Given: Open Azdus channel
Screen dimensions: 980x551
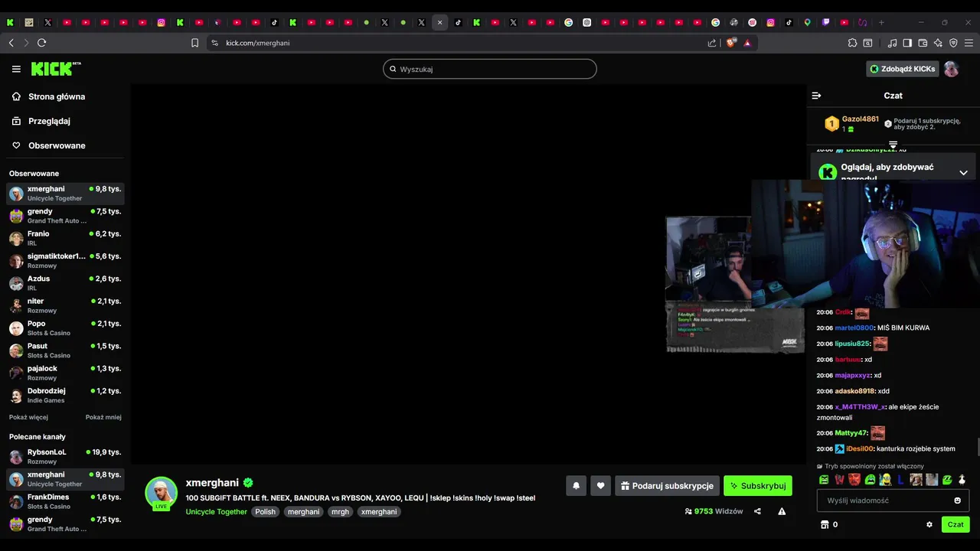Looking at the screenshot, I should 65,283.
